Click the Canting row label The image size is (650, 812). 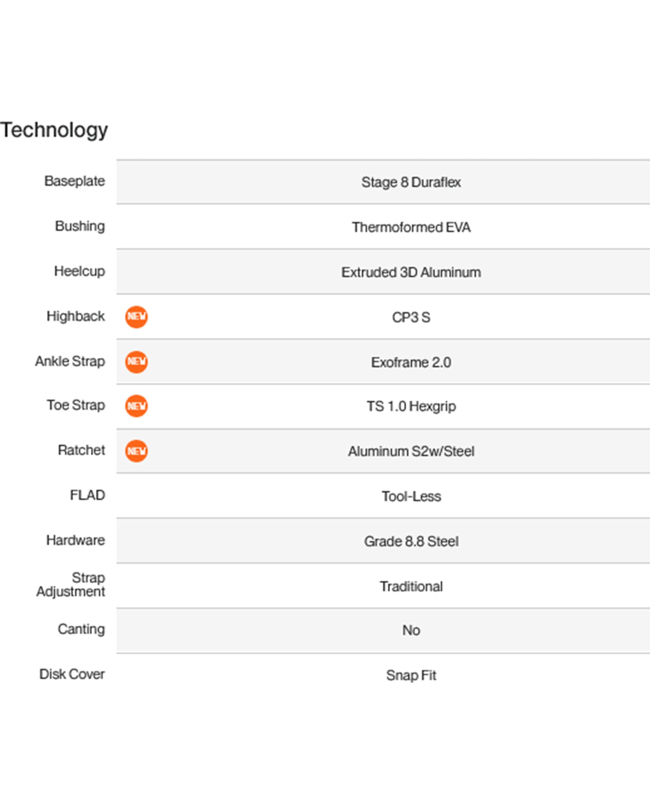pyautogui.click(x=81, y=629)
